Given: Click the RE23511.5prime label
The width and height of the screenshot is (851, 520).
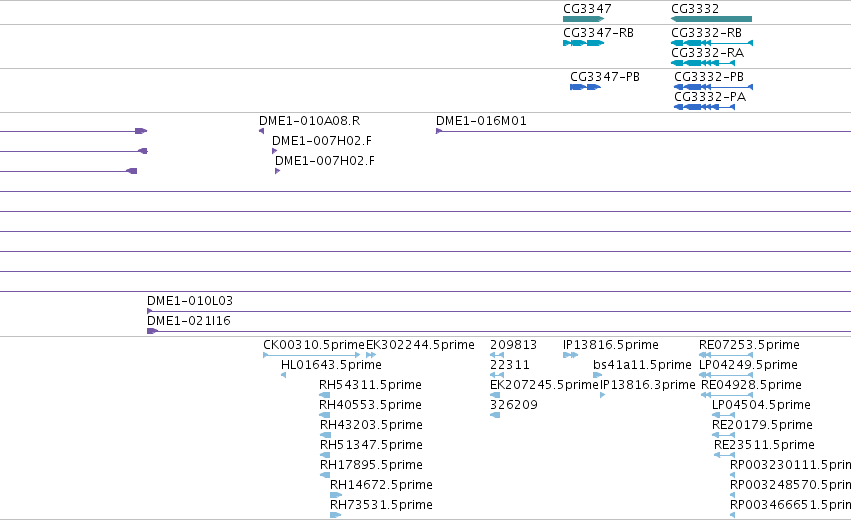Looking at the screenshot, I should (x=764, y=445).
